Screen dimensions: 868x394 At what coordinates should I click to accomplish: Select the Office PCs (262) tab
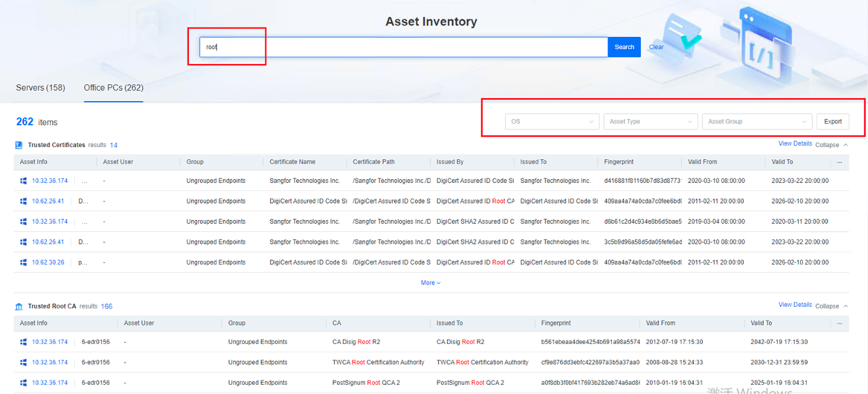tap(113, 88)
